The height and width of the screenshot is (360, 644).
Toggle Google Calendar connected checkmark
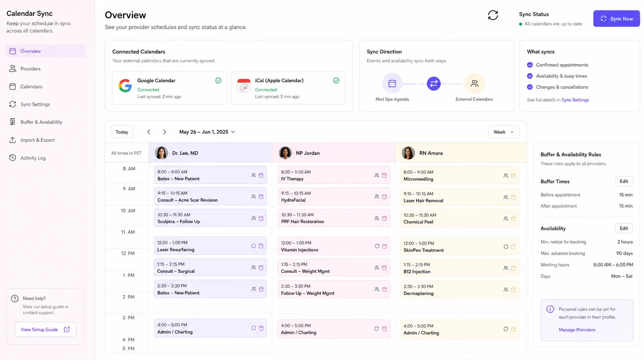tap(218, 80)
